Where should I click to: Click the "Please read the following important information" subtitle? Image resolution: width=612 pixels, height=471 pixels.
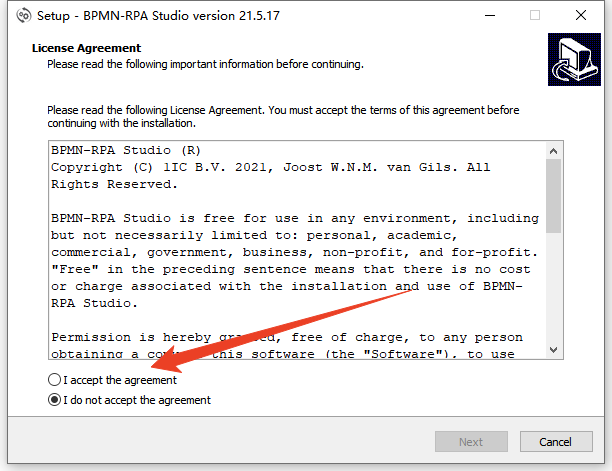(205, 64)
